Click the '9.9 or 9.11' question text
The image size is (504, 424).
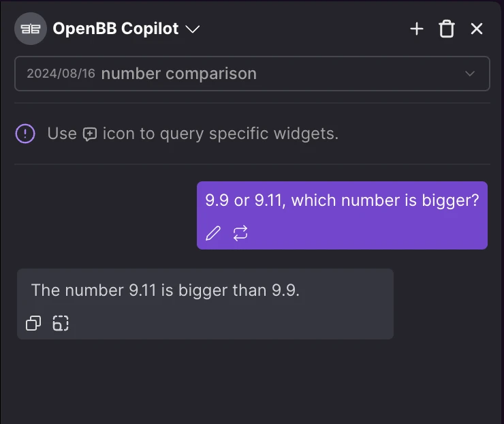click(x=342, y=200)
